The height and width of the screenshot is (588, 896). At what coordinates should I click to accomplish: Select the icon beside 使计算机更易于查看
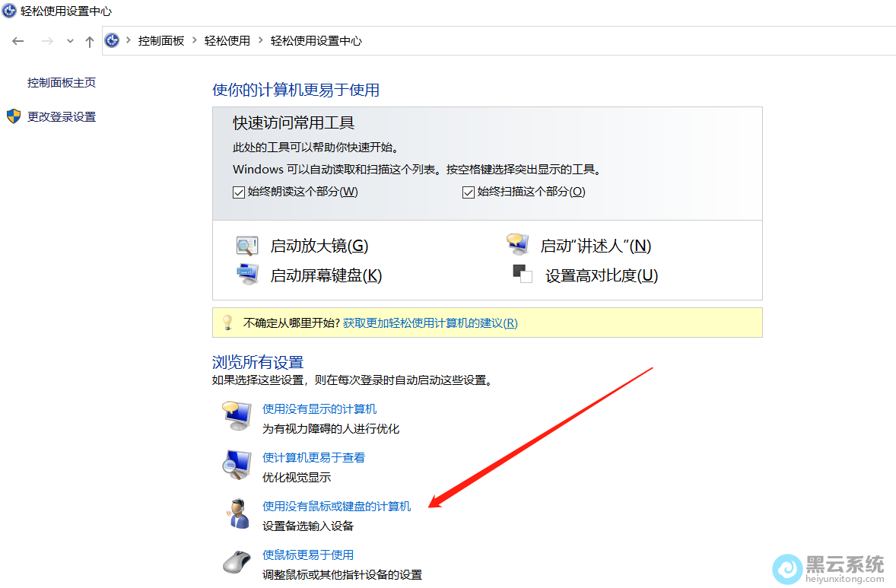[x=237, y=465]
